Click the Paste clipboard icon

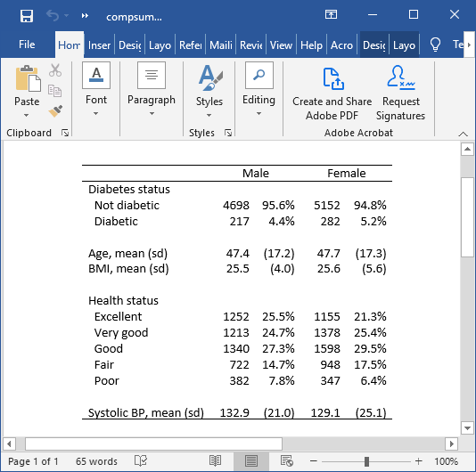coord(29,78)
